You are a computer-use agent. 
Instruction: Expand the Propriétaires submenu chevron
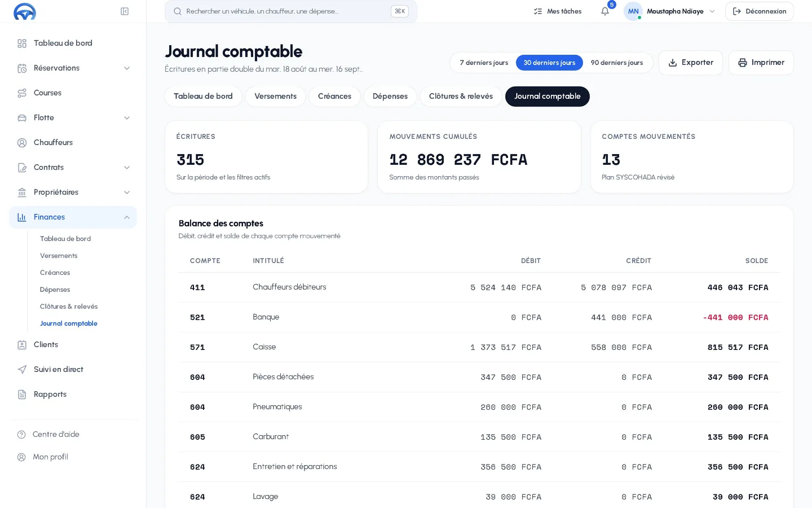(x=127, y=192)
